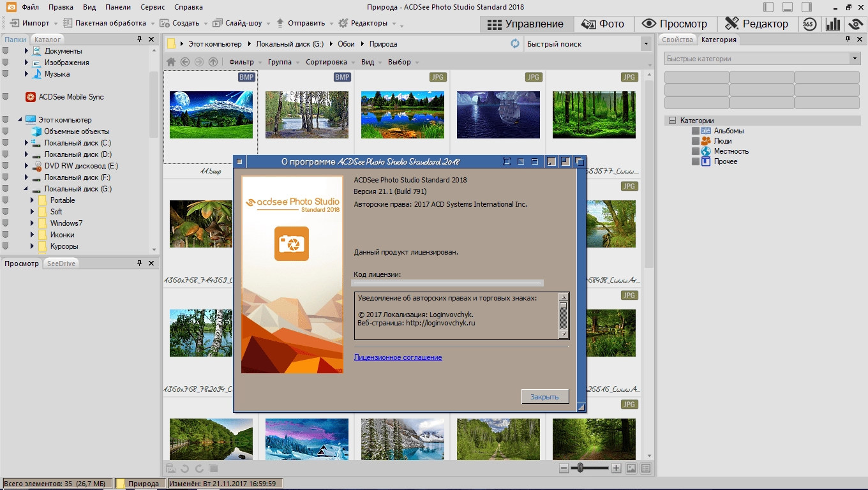The width and height of the screenshot is (868, 490).
Task: Toggle easy-select marker beside Portable folder
Action: coord(6,200)
